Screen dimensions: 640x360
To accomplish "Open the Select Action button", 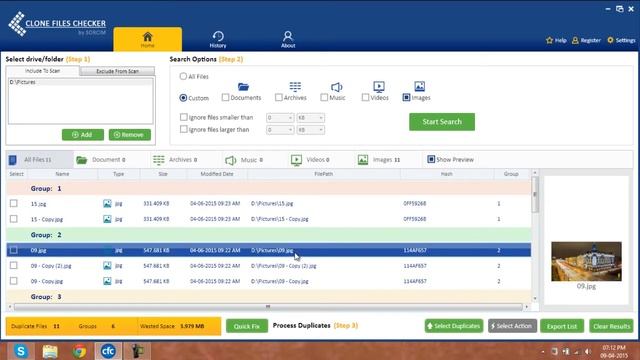I will click(x=512, y=326).
